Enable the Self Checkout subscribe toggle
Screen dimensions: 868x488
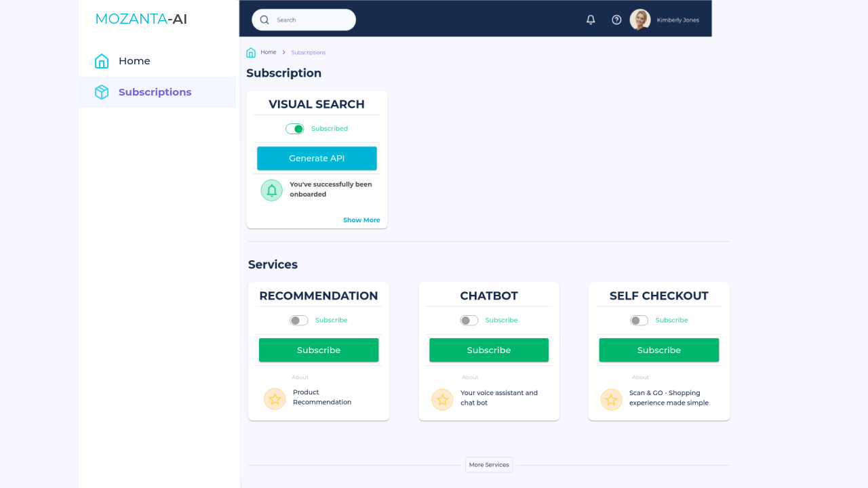pyautogui.click(x=639, y=321)
